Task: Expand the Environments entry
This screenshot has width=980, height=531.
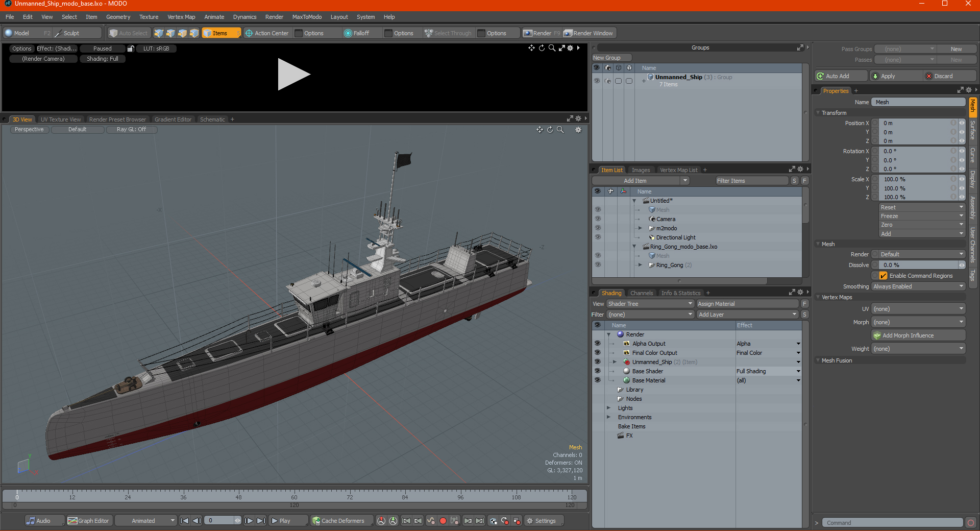Action: pos(608,417)
